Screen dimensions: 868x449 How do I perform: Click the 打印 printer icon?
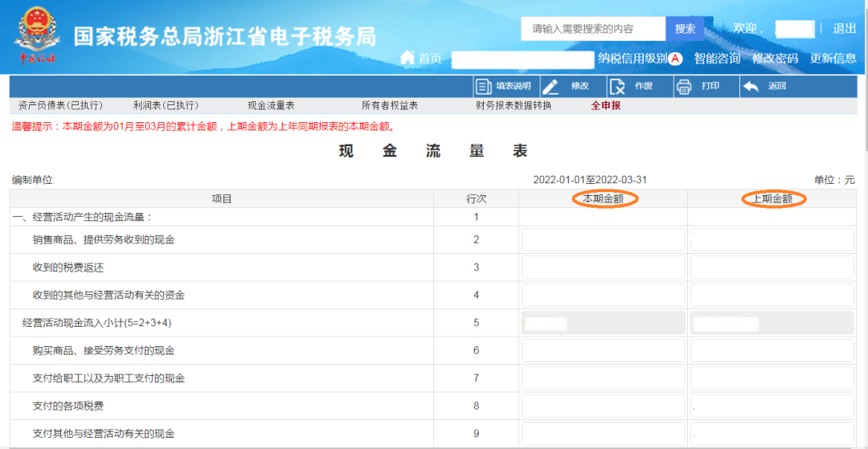[684, 87]
